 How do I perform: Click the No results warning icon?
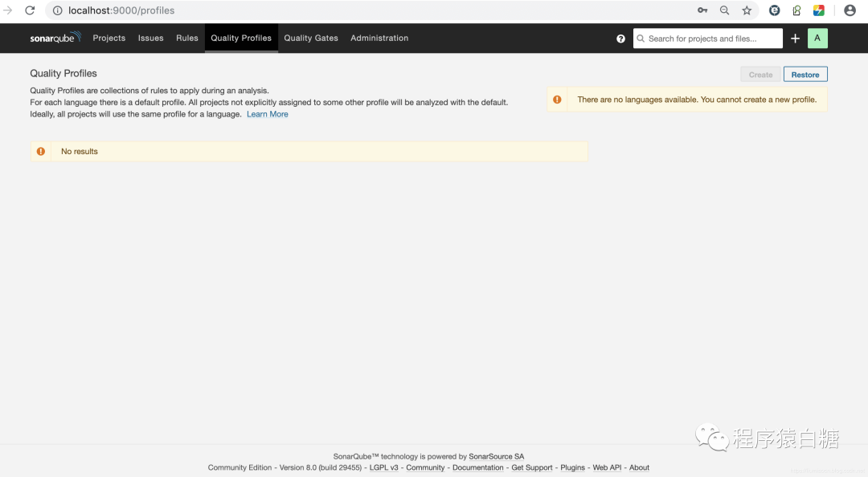[x=41, y=151]
